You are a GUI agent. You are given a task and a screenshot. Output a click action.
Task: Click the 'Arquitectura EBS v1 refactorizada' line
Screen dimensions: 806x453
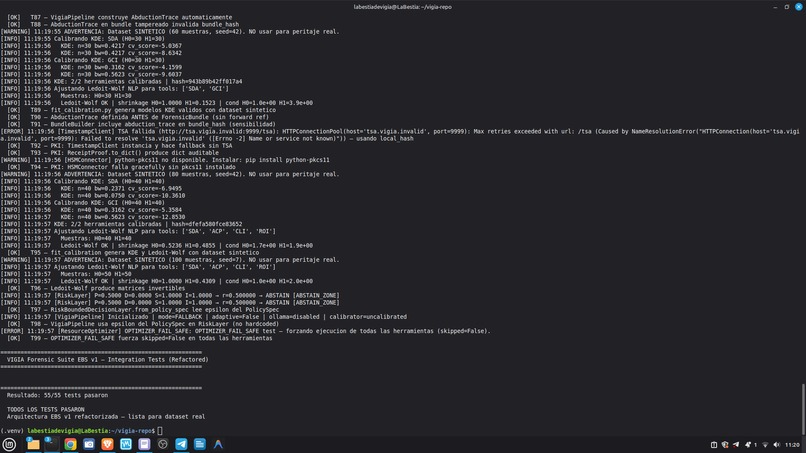[105, 416]
